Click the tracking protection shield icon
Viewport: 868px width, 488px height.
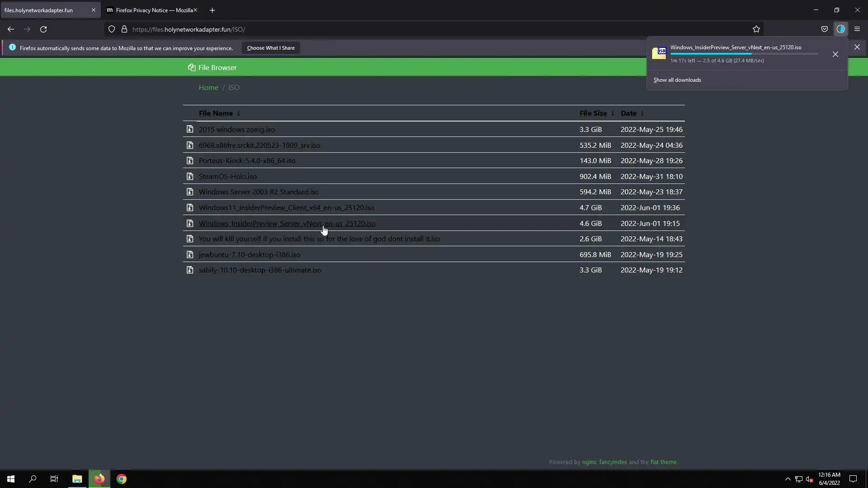point(112,29)
